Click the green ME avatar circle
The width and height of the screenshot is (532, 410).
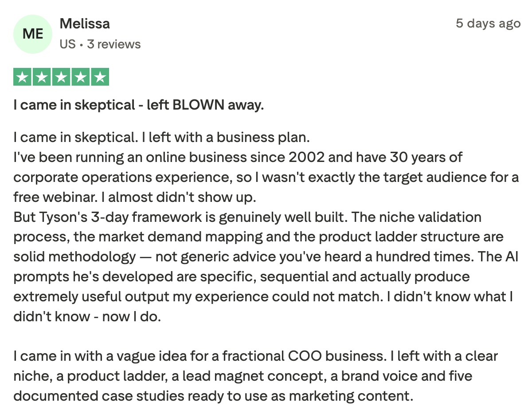tap(33, 34)
